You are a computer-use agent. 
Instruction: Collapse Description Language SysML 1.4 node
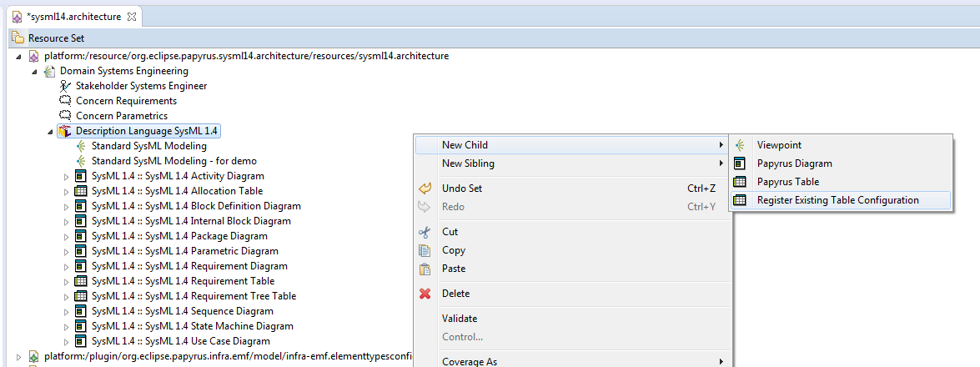(x=49, y=131)
